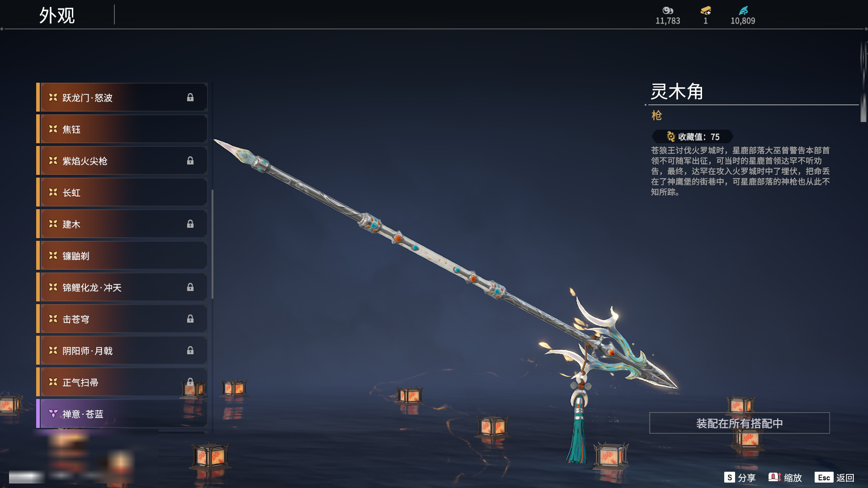Viewport: 868px width, 488px height.
Task: Click the right-edge description scrollbar
Action: click(863, 81)
